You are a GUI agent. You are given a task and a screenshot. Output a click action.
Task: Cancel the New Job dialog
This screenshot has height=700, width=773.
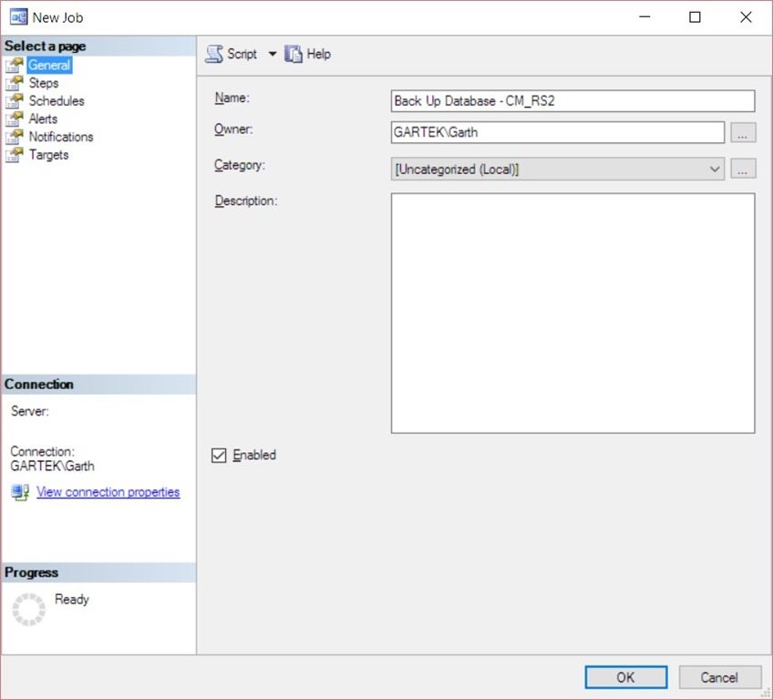(x=719, y=677)
